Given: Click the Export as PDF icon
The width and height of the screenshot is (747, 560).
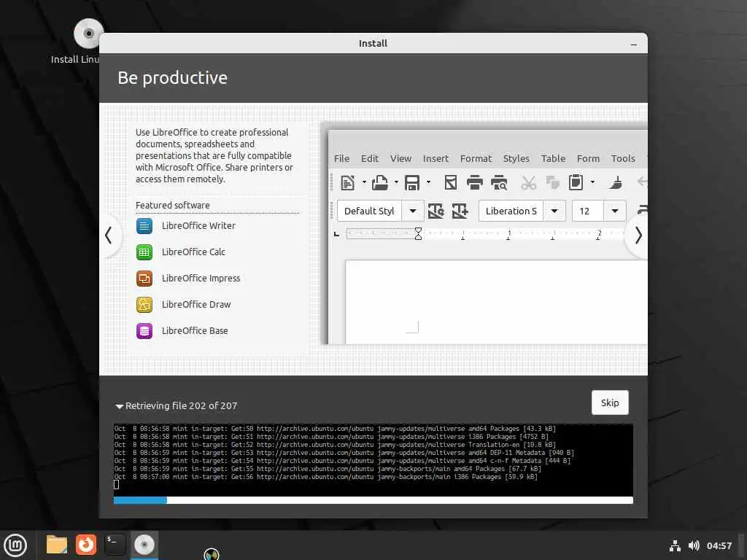Looking at the screenshot, I should coord(451,182).
